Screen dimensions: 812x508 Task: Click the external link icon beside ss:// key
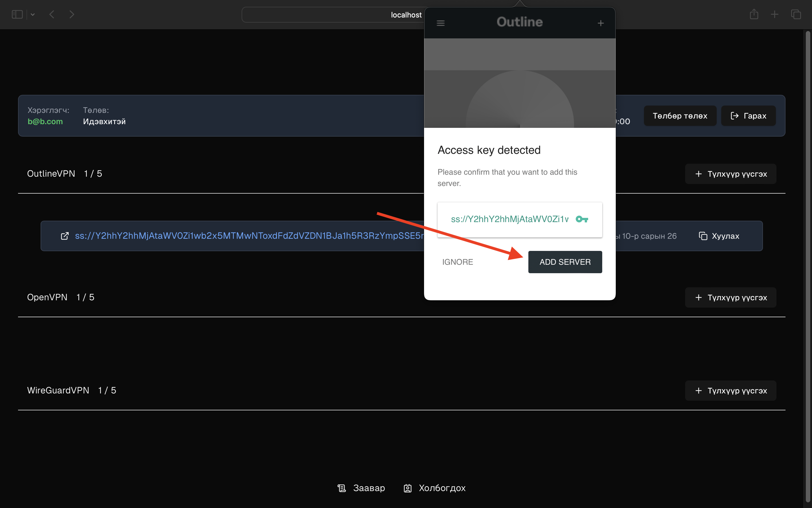[x=65, y=236]
